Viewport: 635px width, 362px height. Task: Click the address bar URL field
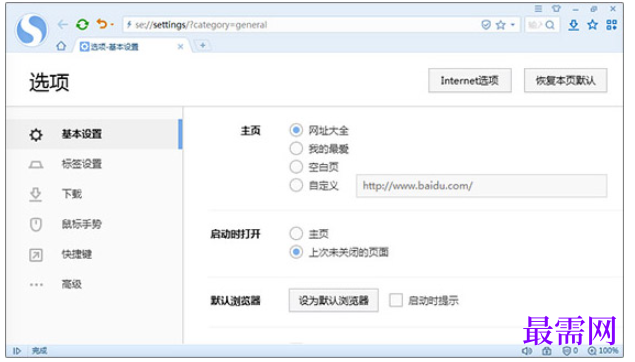tap(300, 25)
